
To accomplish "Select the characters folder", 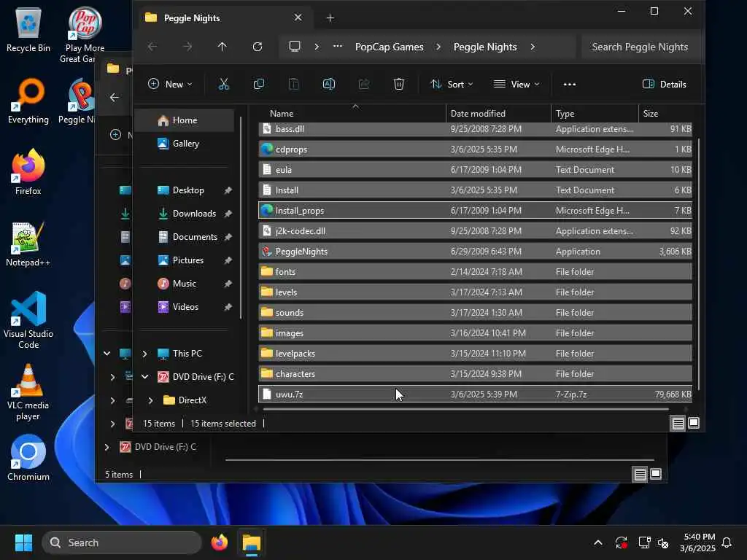I will 476,374.
